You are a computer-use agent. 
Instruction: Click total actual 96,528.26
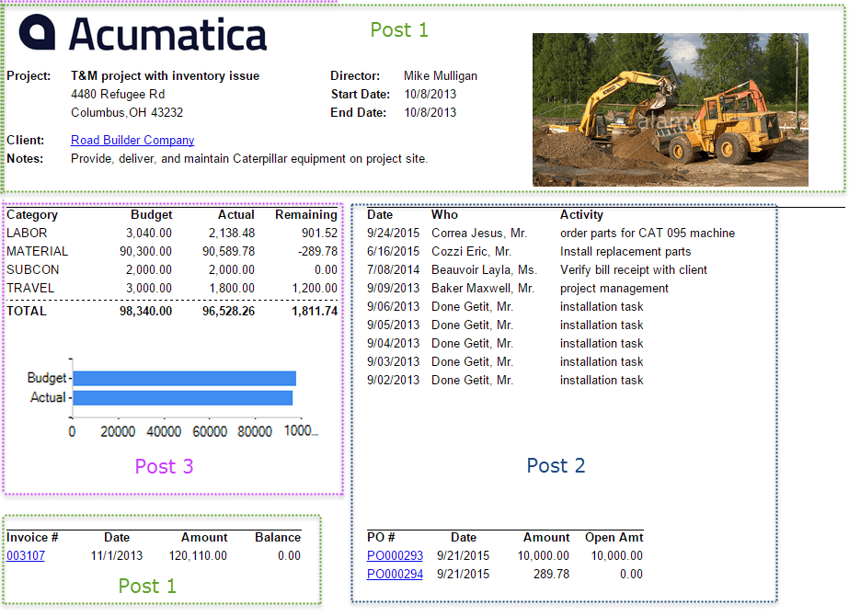[228, 312]
